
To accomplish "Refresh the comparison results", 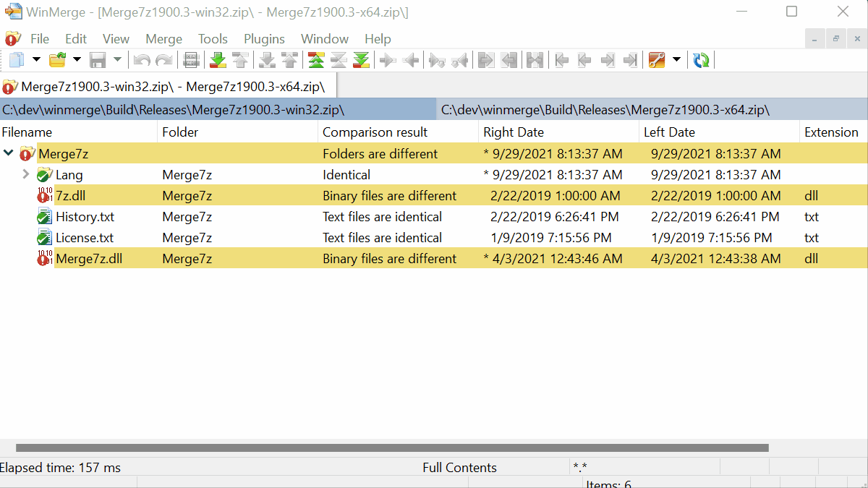I will pos(700,59).
